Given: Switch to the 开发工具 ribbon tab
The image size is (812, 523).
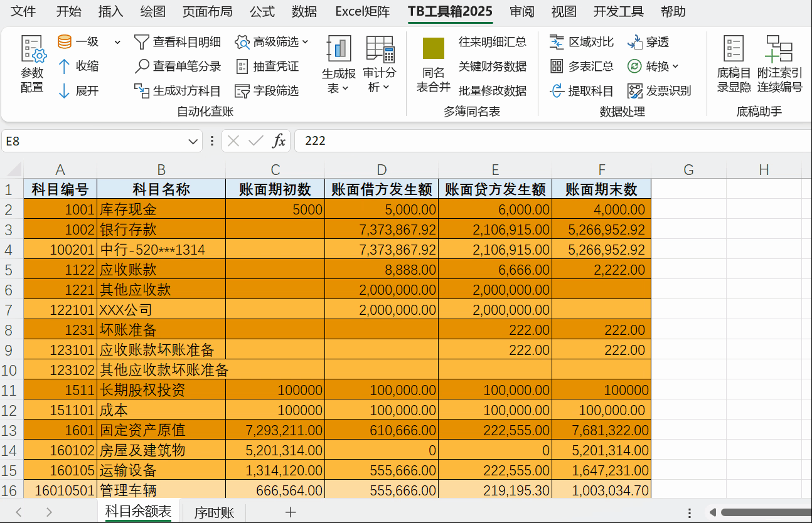Looking at the screenshot, I should click(619, 11).
